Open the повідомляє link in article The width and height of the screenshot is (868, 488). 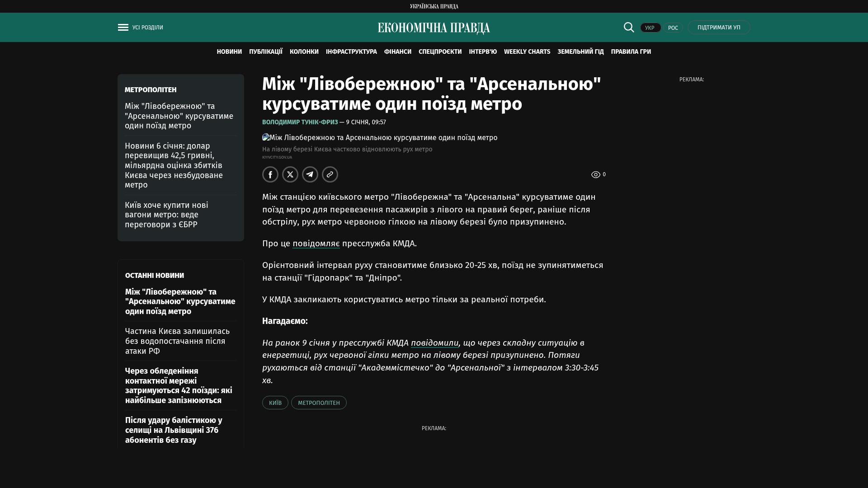(x=316, y=244)
